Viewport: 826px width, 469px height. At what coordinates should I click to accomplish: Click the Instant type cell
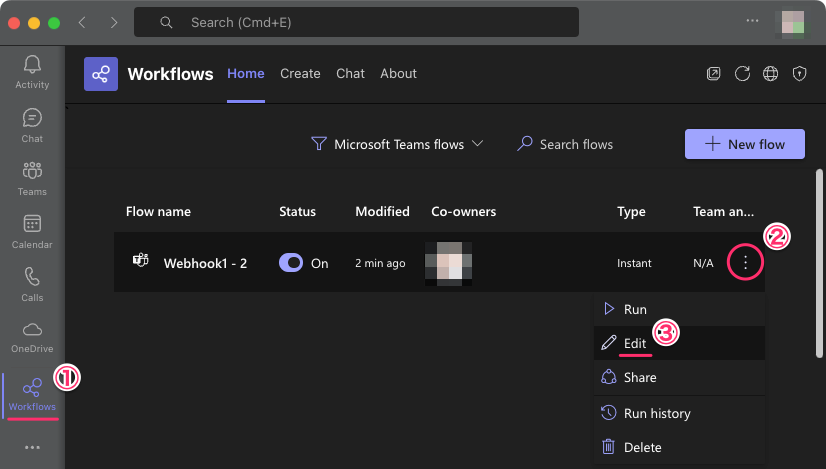pos(634,263)
